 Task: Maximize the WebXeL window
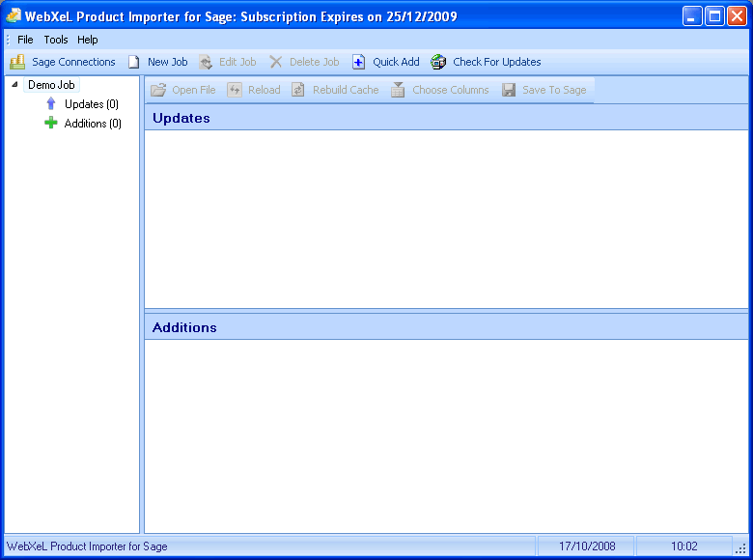714,16
